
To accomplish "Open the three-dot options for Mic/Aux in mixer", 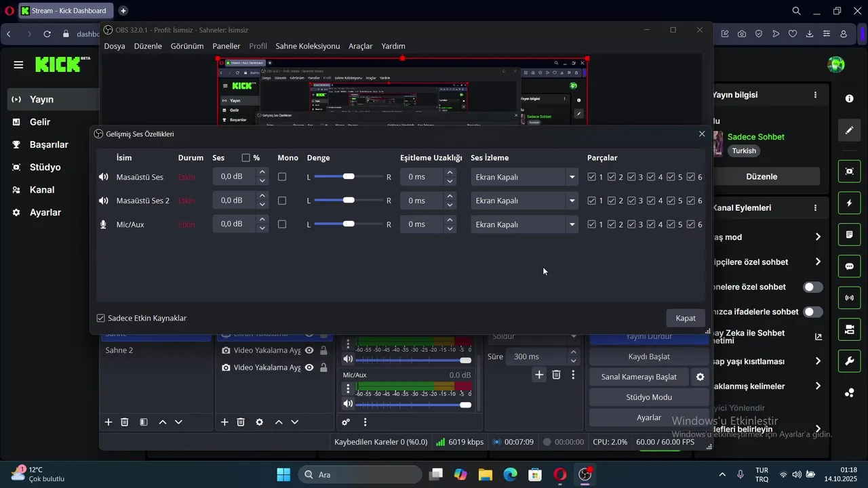I will point(348,388).
